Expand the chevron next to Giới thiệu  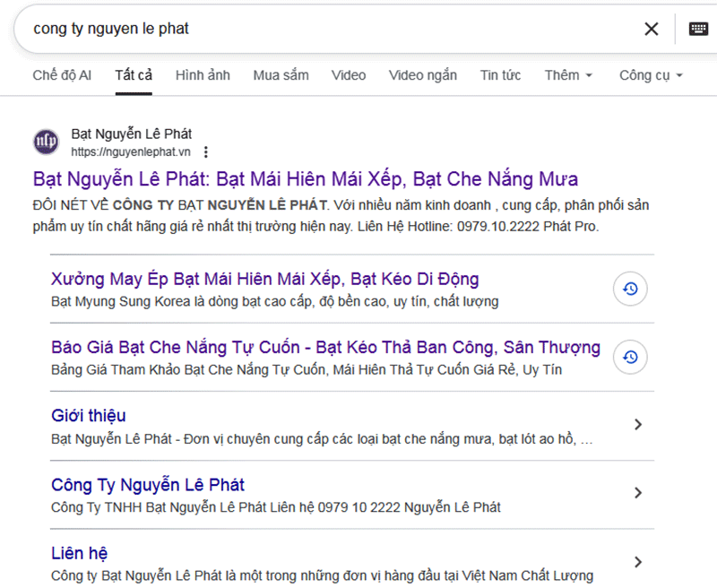coord(638,424)
